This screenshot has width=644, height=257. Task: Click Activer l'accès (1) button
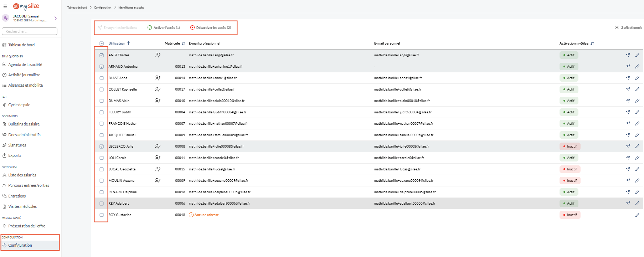coord(164,27)
